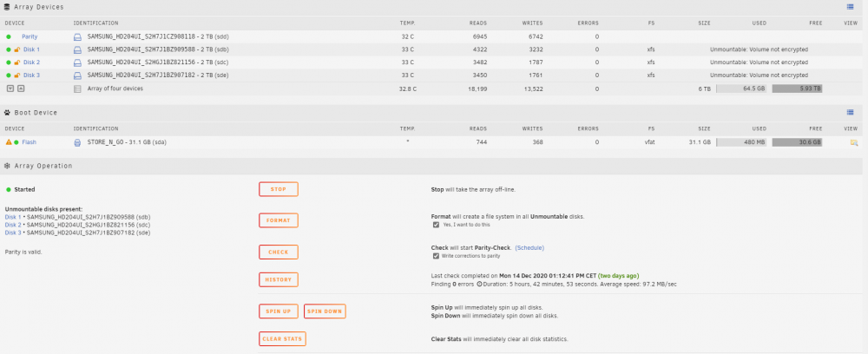
Task: Click the '(two days ago)' green text
Action: 618,275
